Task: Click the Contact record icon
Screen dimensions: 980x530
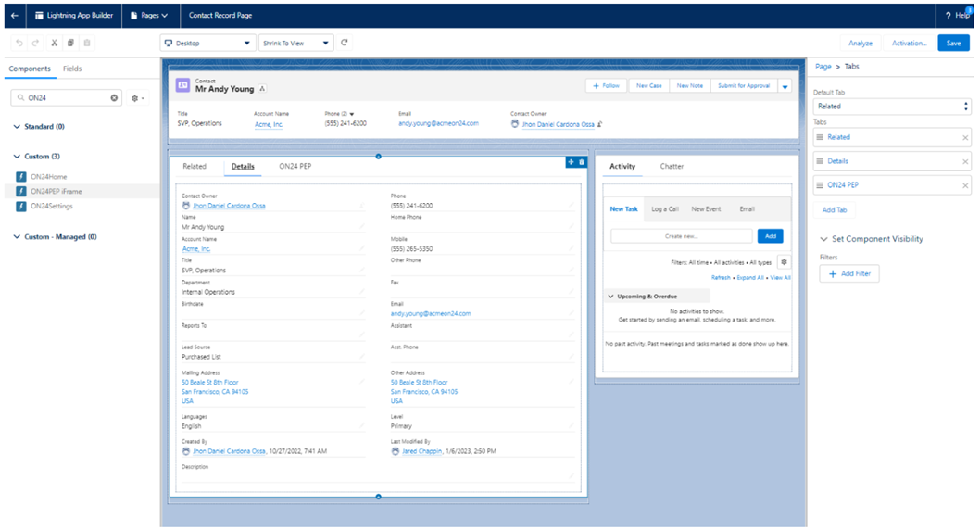Action: coord(182,85)
